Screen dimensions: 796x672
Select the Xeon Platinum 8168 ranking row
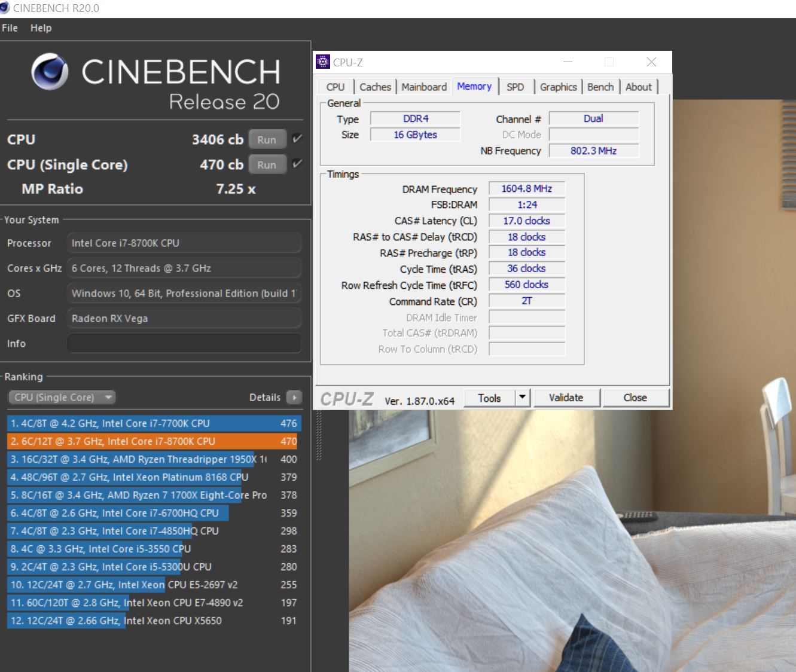154,477
